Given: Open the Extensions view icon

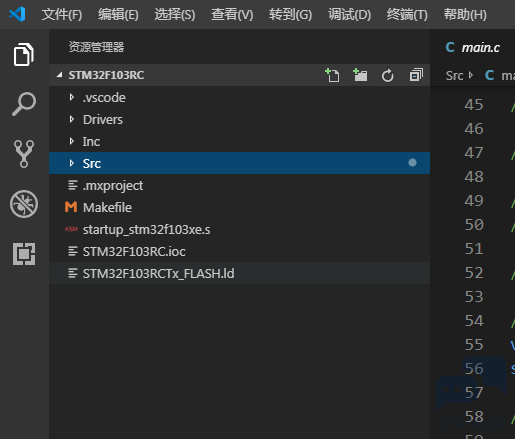Looking at the screenshot, I should [x=24, y=254].
